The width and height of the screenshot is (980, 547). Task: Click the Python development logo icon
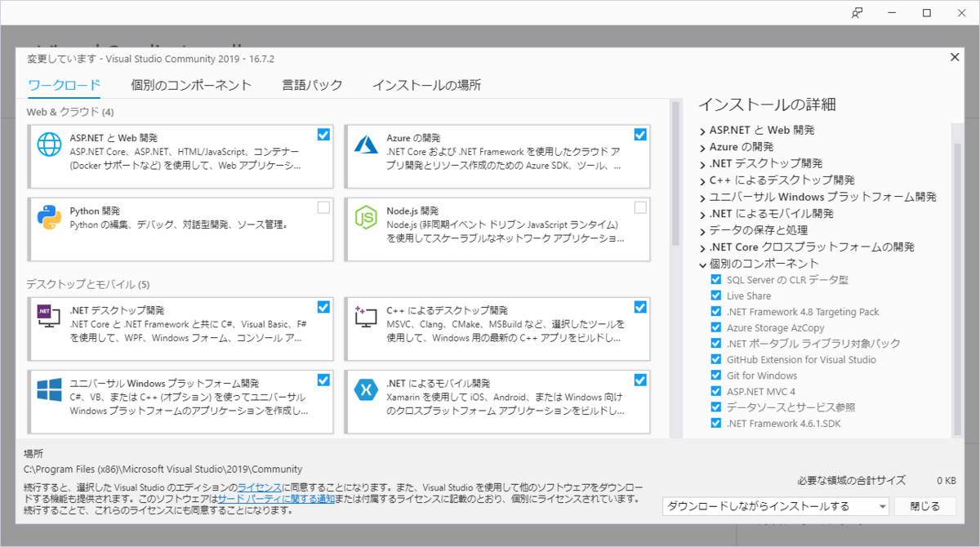[x=49, y=216]
